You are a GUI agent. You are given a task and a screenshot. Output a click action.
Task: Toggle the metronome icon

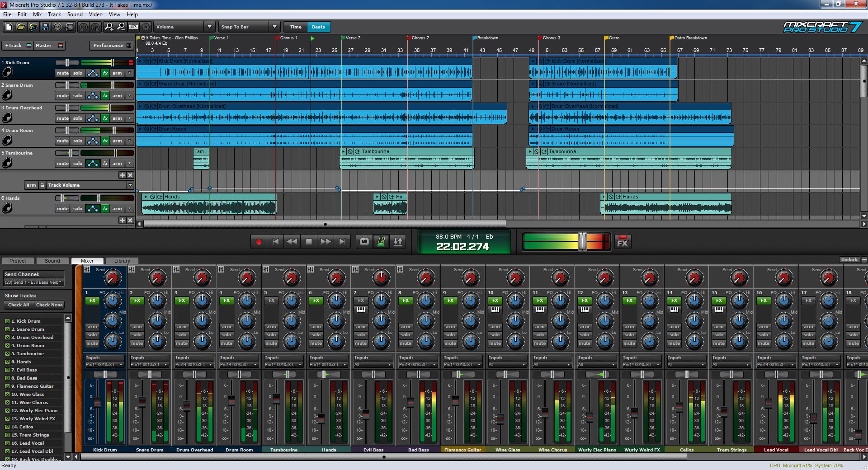[x=381, y=242]
